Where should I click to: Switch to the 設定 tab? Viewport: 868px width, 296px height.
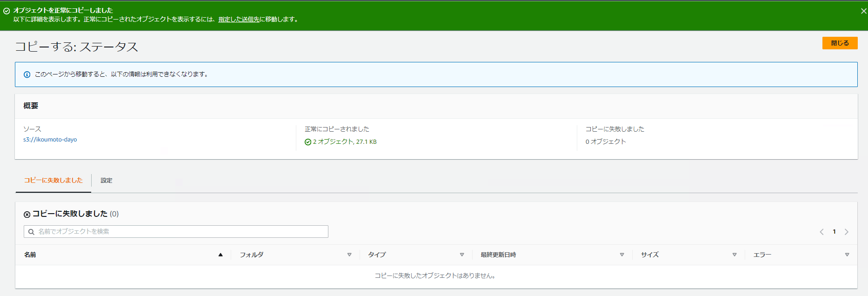tap(107, 181)
